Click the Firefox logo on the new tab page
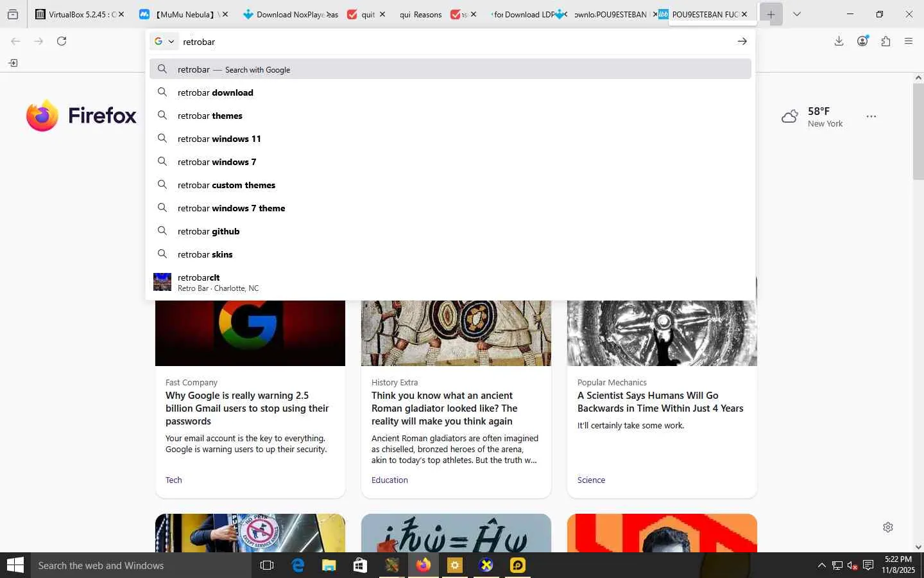This screenshot has width=924, height=578. coord(81,116)
